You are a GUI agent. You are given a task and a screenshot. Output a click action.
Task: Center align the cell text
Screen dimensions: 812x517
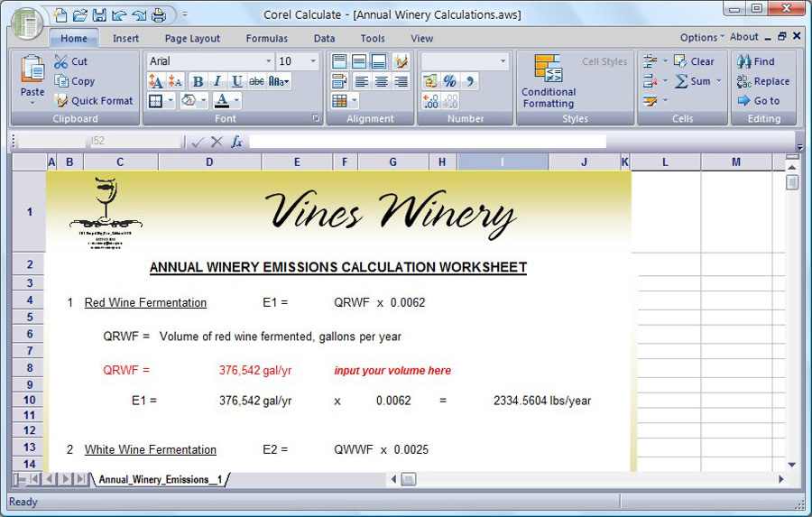(x=381, y=81)
